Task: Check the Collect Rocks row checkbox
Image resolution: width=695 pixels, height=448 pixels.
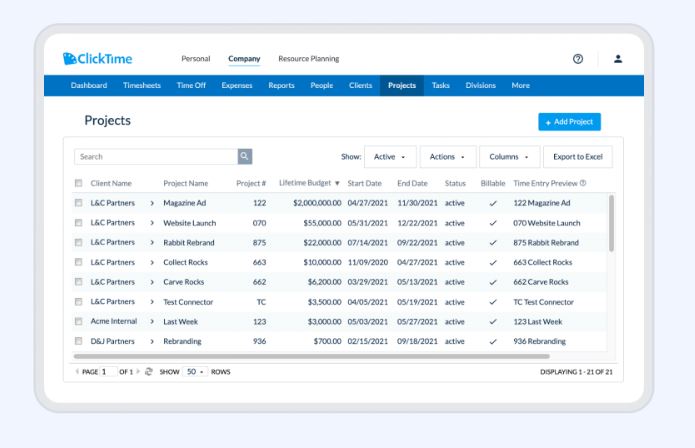Action: [78, 262]
